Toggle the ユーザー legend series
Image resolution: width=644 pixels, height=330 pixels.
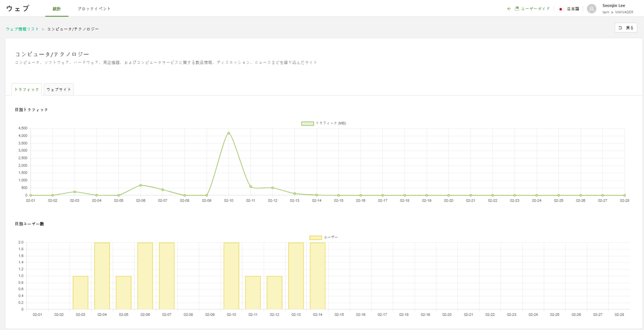pyautogui.click(x=323, y=237)
